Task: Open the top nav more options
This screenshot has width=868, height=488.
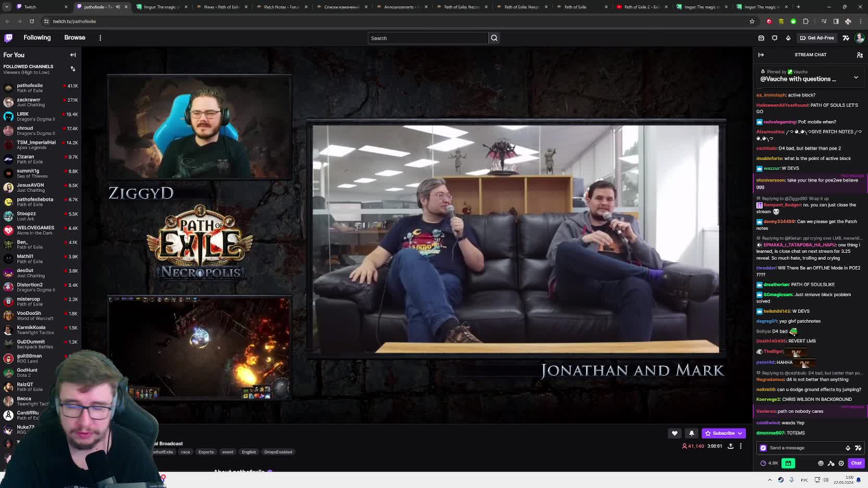Action: coord(100,38)
